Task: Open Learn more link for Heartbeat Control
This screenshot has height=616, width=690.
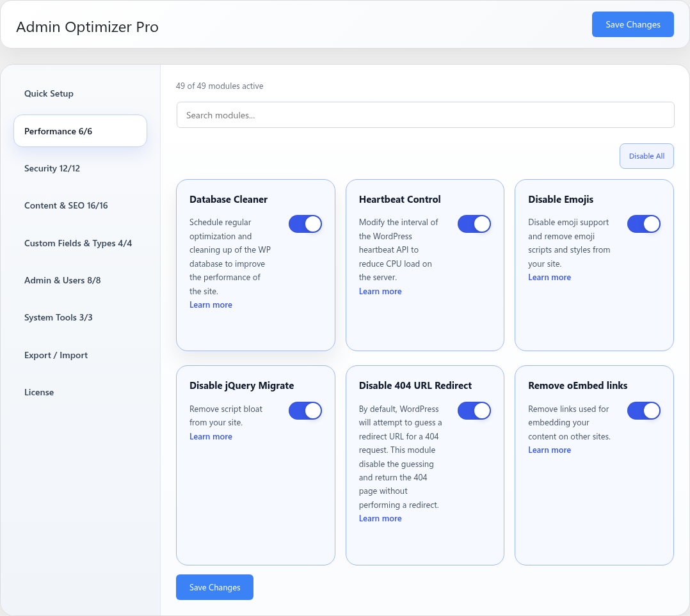Action: (380, 291)
